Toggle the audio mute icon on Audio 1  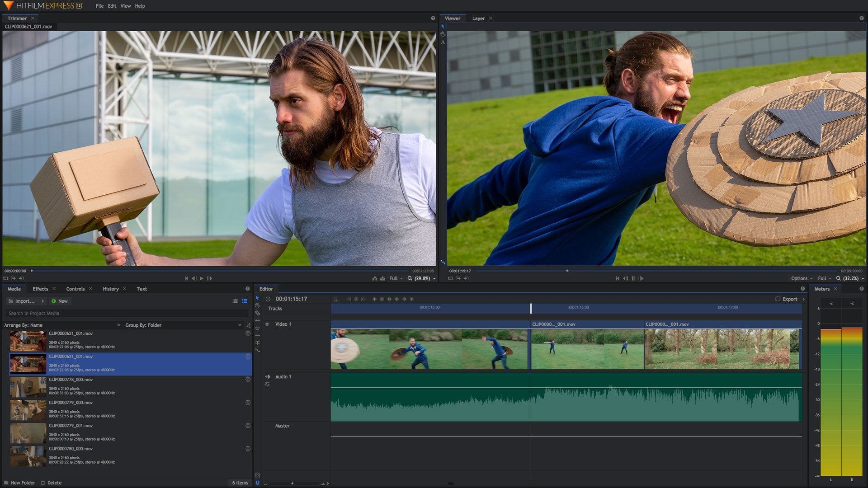[268, 376]
